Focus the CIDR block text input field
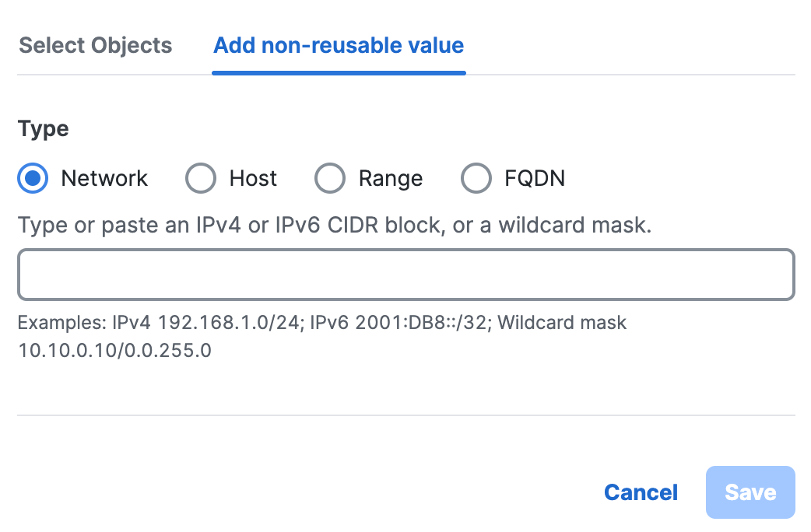The height and width of the screenshot is (532, 811). click(405, 275)
